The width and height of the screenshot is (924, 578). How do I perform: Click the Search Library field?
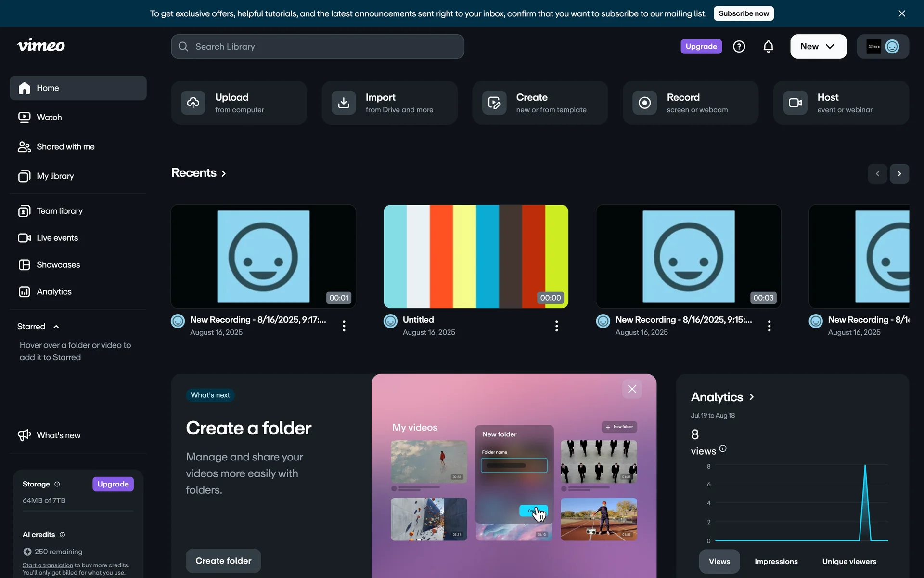pos(318,46)
